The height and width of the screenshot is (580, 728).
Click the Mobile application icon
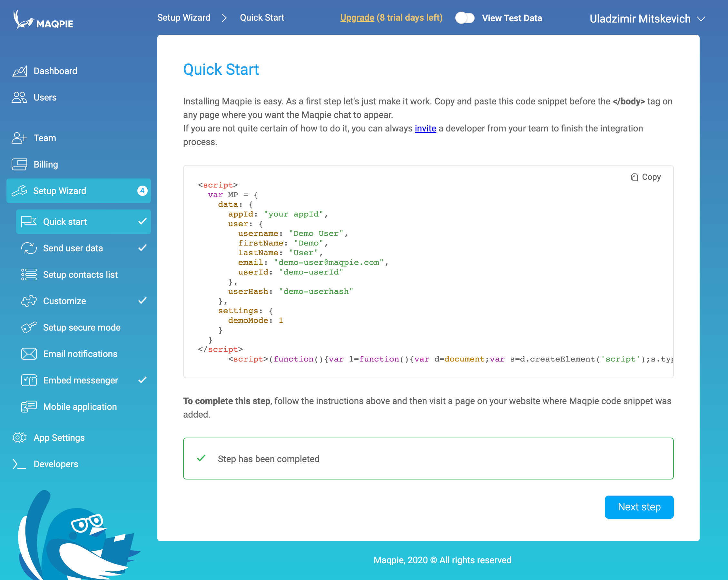click(x=29, y=407)
